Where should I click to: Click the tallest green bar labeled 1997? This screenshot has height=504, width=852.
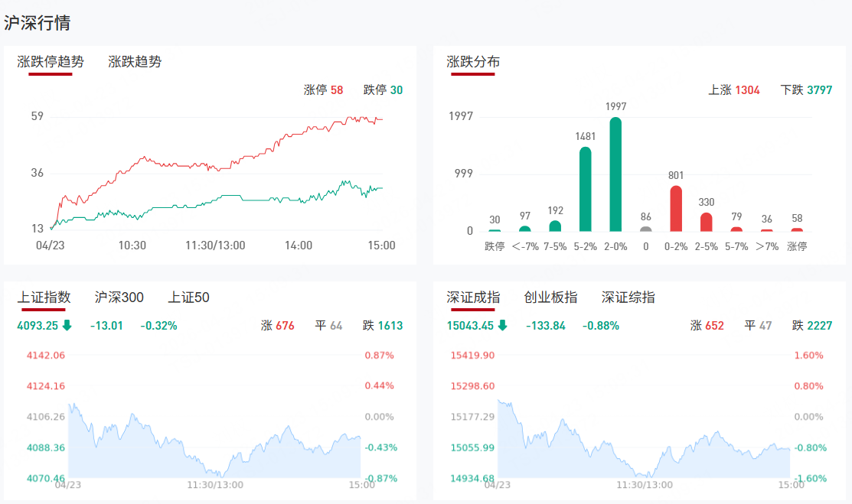click(615, 174)
